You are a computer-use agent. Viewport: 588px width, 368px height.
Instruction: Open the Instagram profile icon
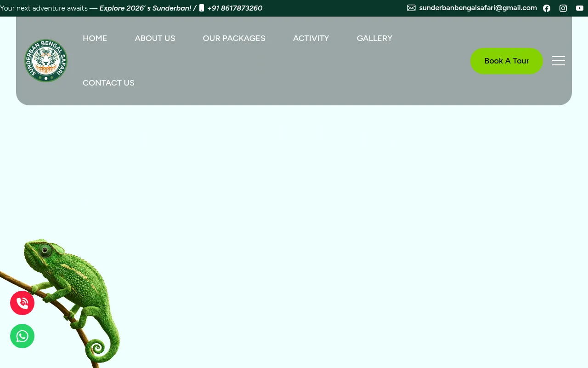tap(563, 8)
